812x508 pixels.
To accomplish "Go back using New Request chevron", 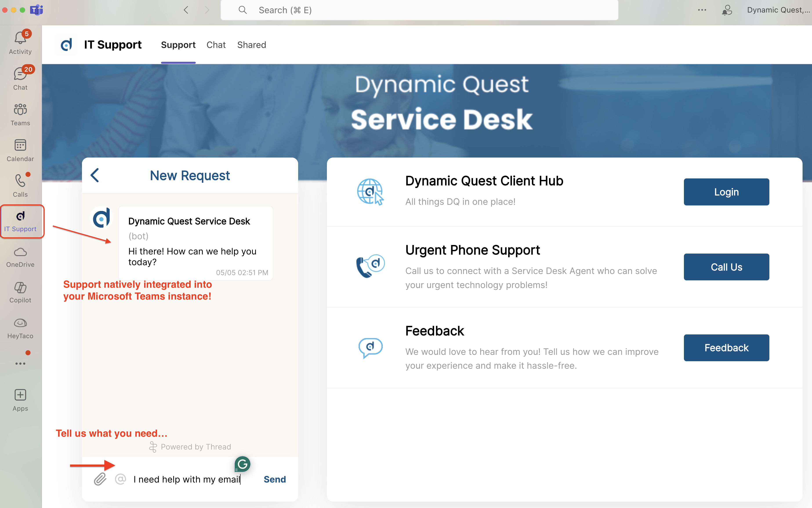I will [x=95, y=175].
